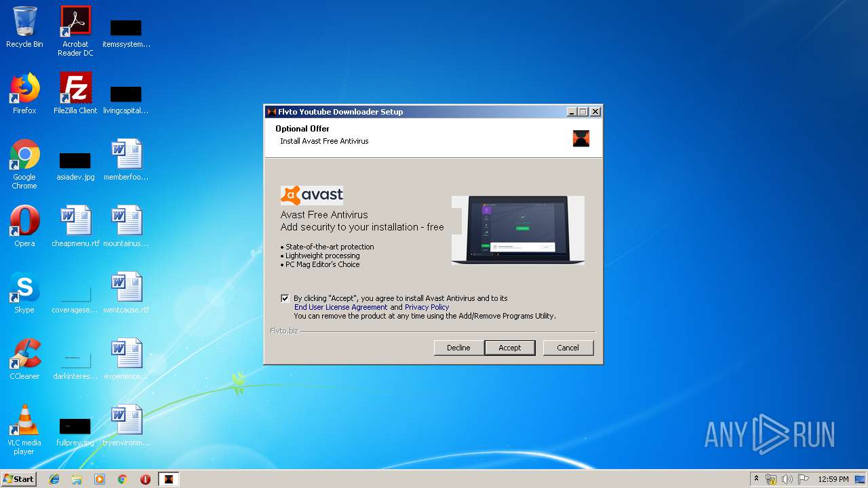868x488 pixels.
Task: Open VLC media player shortcut
Action: [x=24, y=430]
